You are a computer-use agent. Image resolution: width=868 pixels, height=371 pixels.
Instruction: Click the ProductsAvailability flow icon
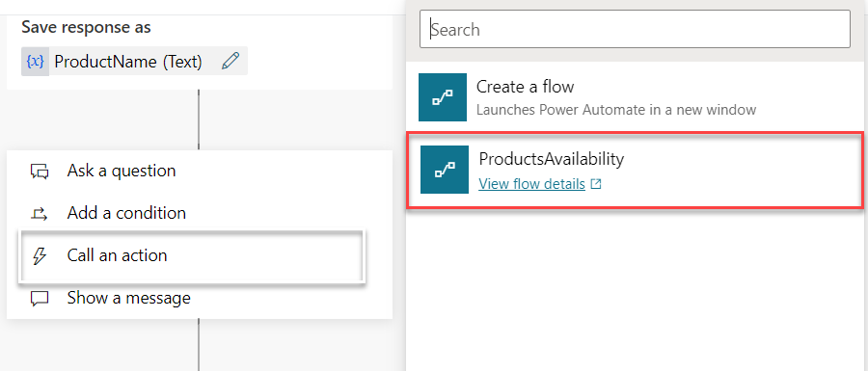coord(445,170)
